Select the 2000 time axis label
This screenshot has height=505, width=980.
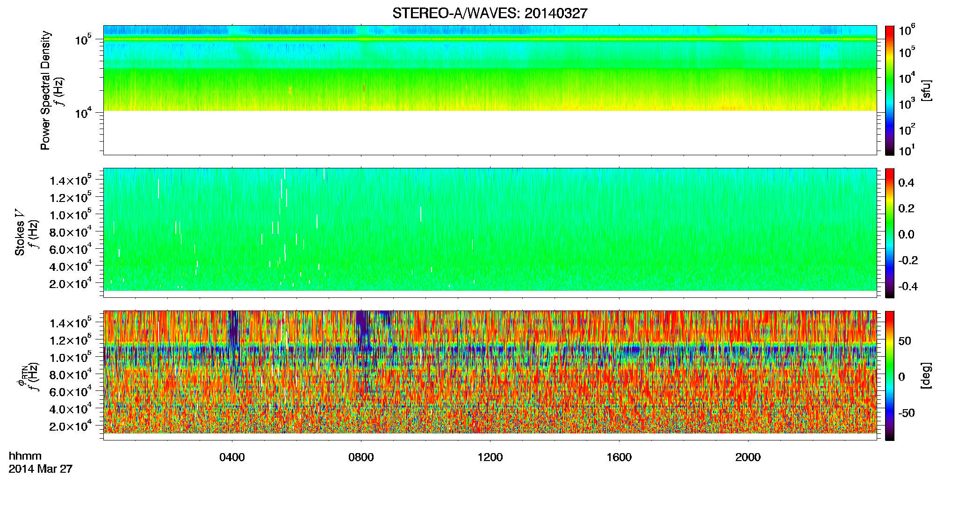(748, 457)
